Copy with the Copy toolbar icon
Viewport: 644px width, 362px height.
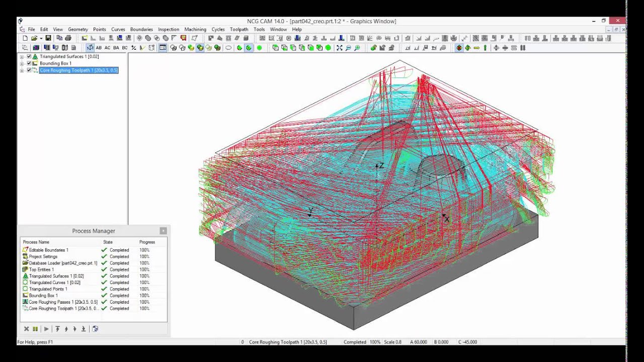[59, 38]
